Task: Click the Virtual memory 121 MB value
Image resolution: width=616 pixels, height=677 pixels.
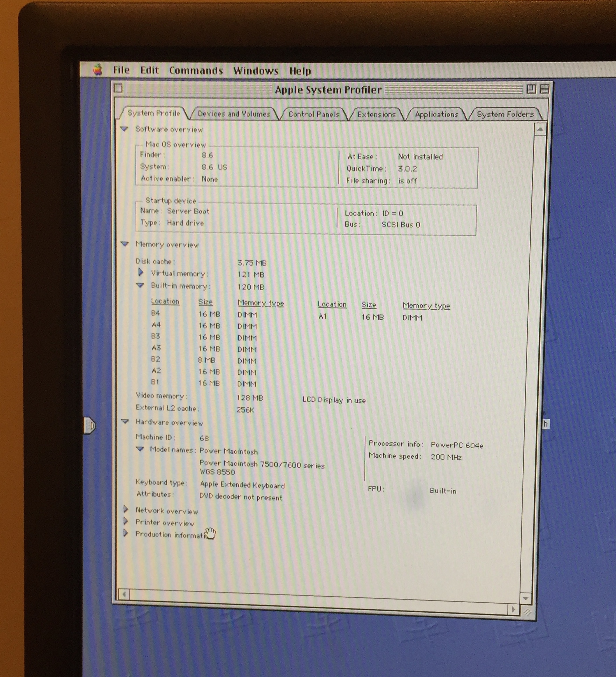Action: [x=251, y=275]
